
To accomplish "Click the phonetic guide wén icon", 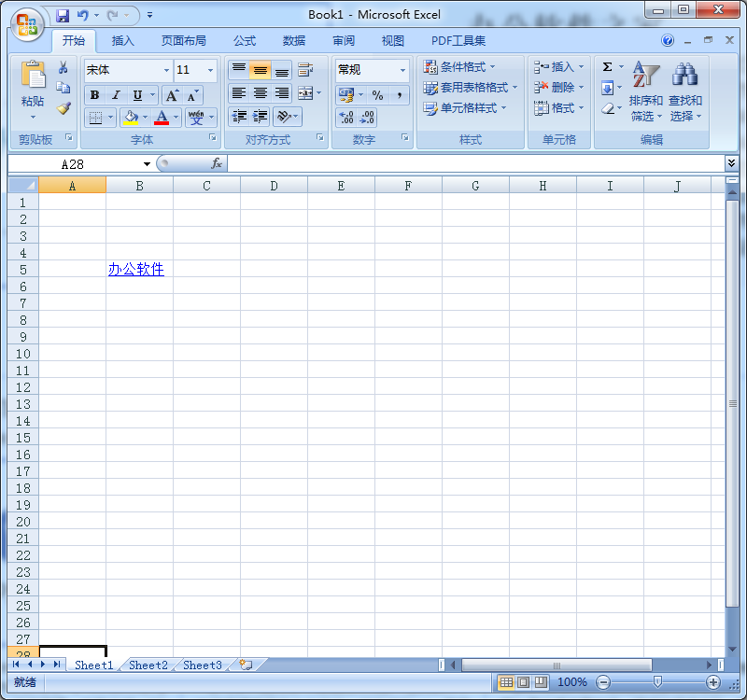I will pos(196,118).
